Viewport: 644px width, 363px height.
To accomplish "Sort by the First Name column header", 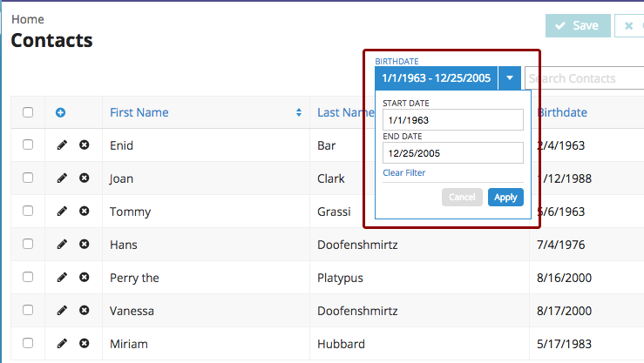I will click(x=139, y=112).
